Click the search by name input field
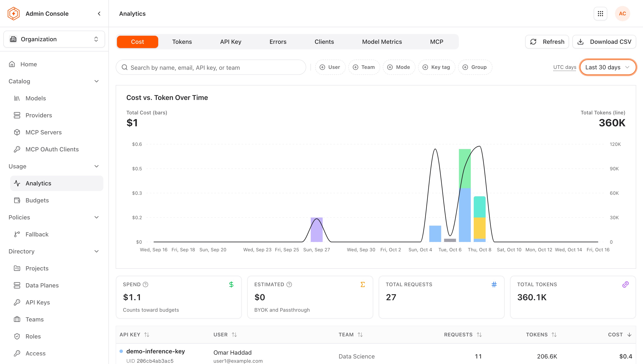Viewport: 643px width, 364px height. click(x=211, y=67)
